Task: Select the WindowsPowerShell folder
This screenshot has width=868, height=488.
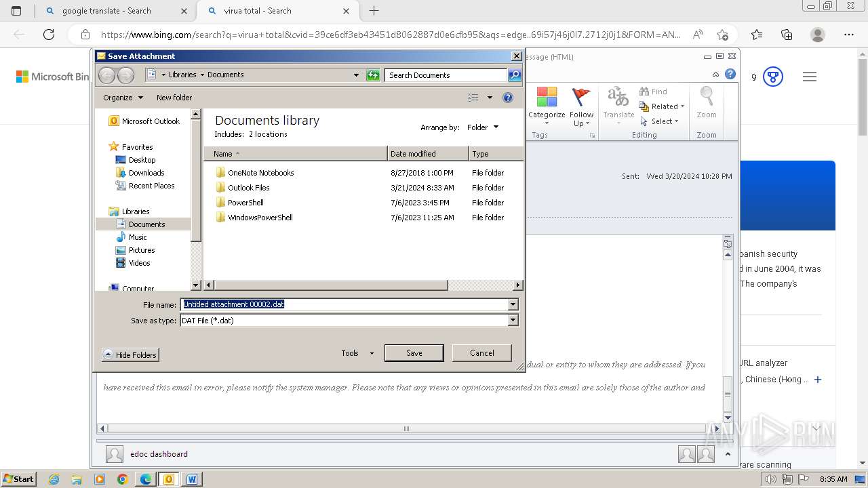Action: point(260,218)
